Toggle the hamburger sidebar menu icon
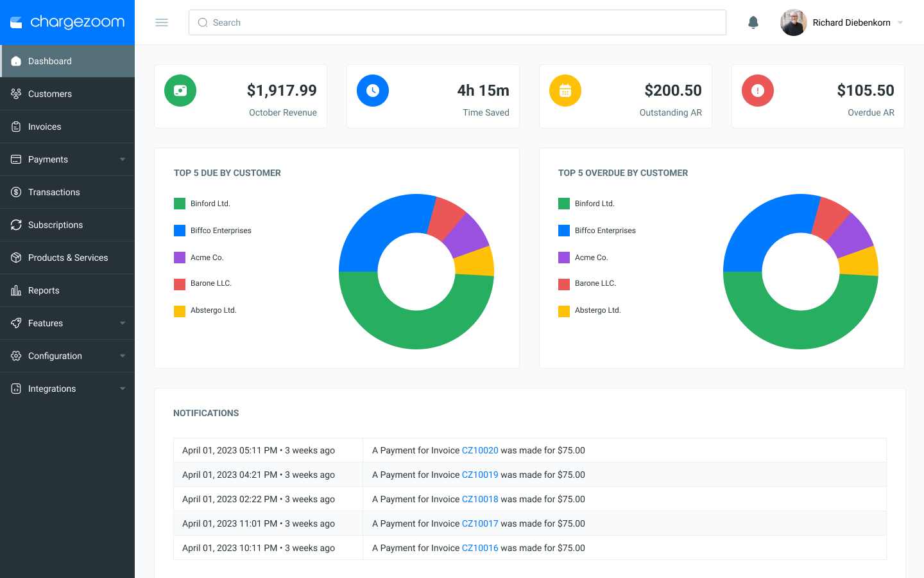 162,22
